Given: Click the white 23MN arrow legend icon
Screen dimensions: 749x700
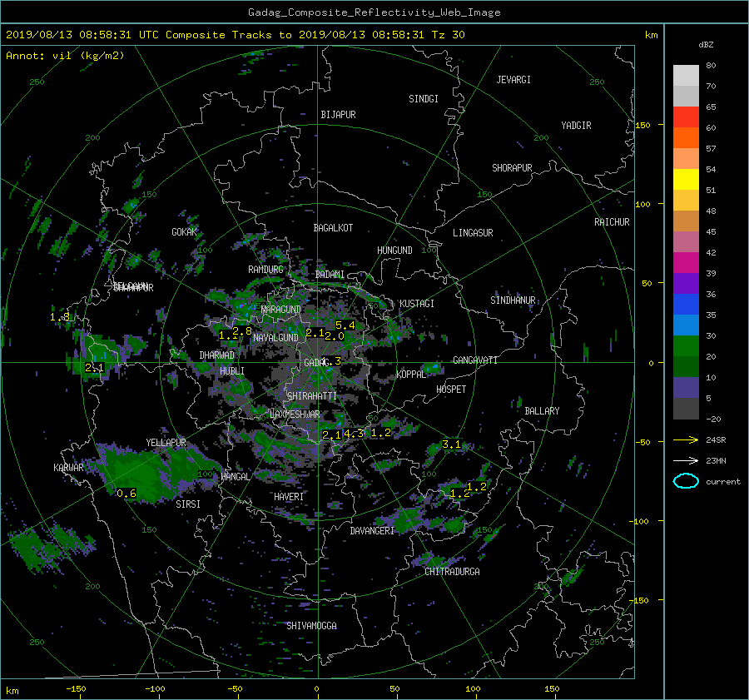Looking at the screenshot, I should [686, 460].
